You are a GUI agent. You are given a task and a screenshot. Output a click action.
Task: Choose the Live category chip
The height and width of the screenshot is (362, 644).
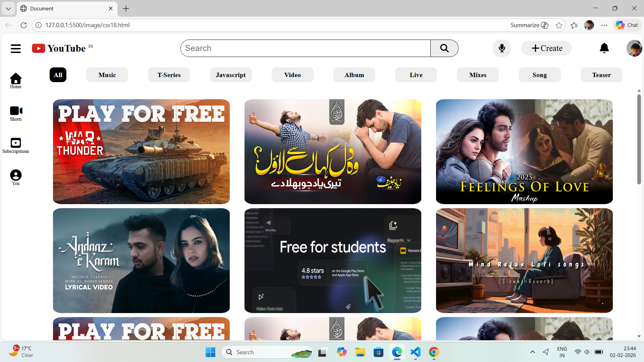click(416, 75)
